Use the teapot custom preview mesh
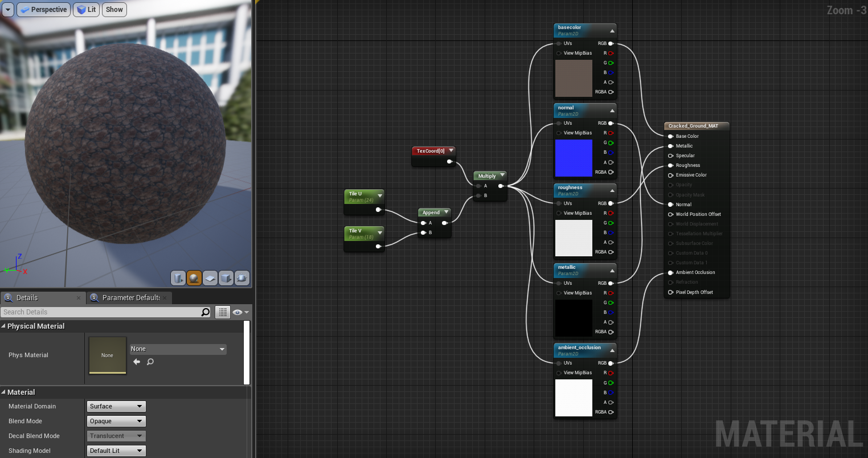Screen dimensions: 868x458 tap(242, 278)
